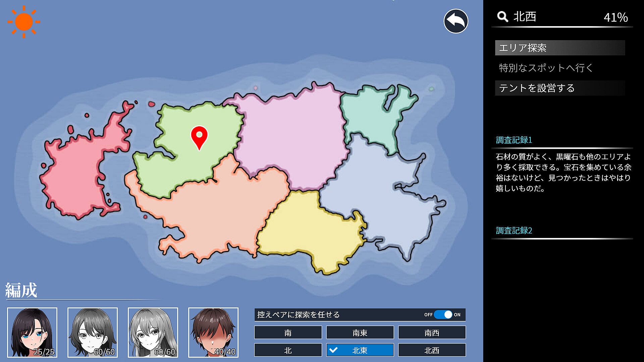644x362 pixels.
Task: Select the short-haired character portrait 60/60
Action: click(x=93, y=332)
